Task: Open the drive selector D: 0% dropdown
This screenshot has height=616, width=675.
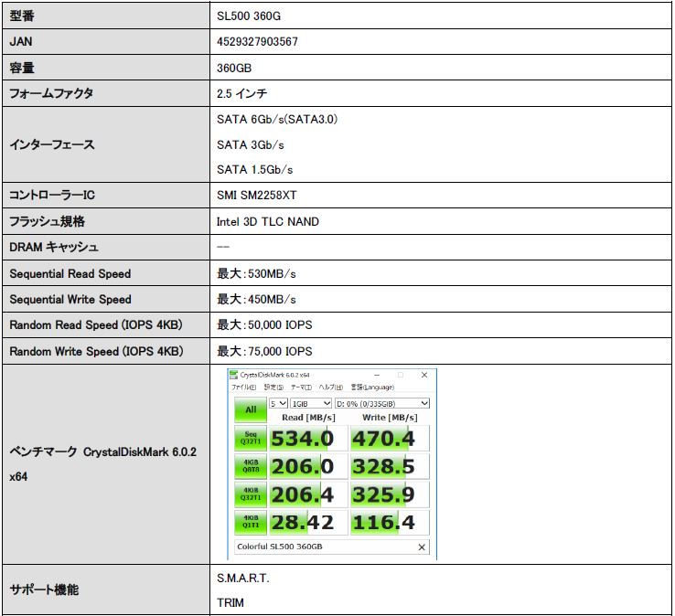Action: 381,403
